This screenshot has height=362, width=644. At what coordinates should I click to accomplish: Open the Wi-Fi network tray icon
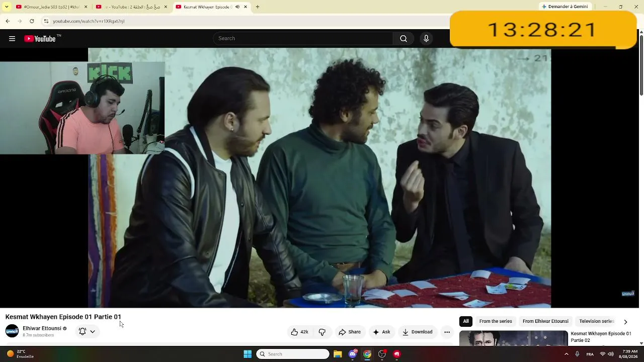click(603, 354)
